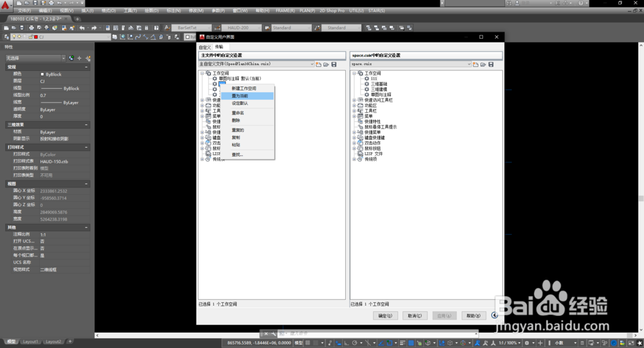Pick 删除 from the context menu

(247, 121)
